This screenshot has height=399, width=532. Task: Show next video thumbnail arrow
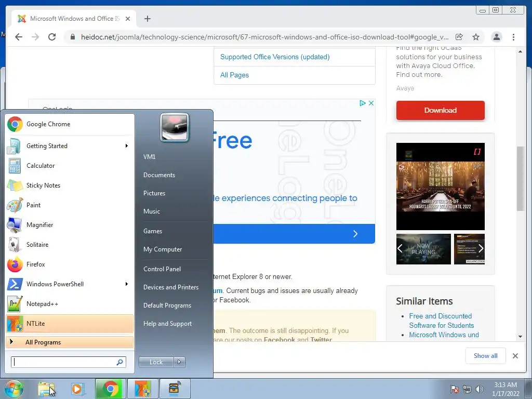[x=481, y=249]
